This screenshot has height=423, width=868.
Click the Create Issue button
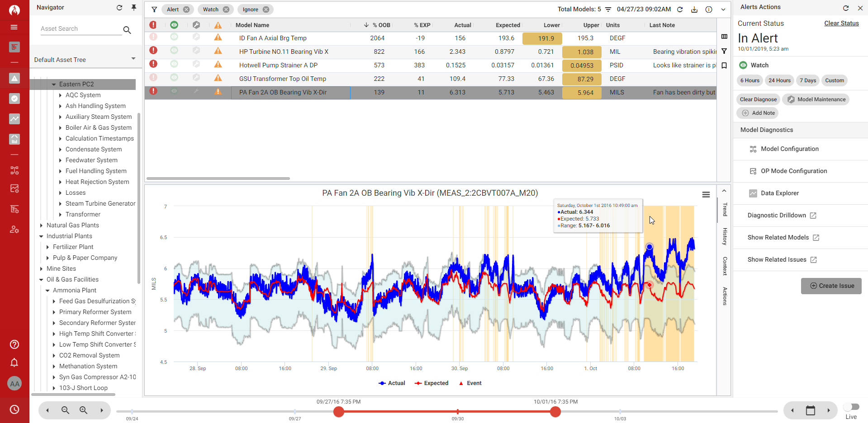[831, 286]
